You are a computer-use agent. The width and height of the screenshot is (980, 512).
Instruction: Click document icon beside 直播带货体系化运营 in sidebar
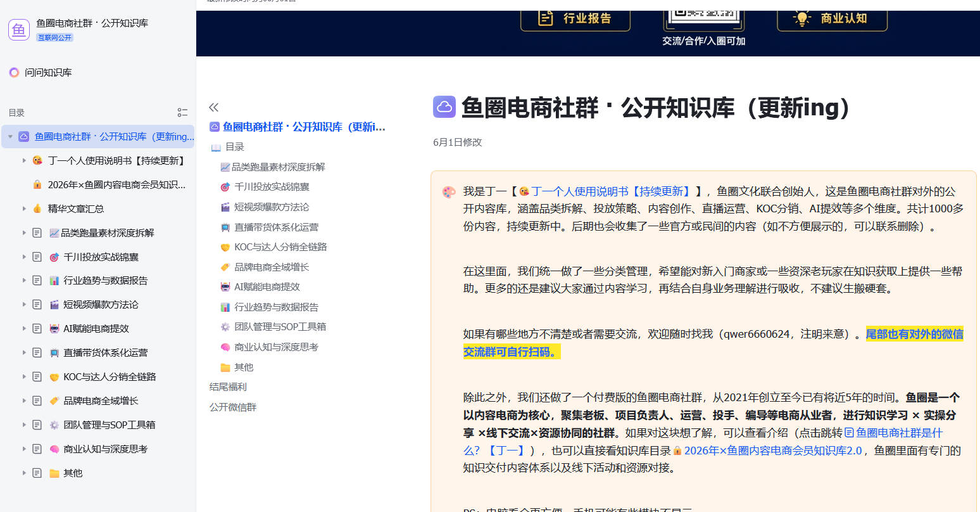click(37, 352)
